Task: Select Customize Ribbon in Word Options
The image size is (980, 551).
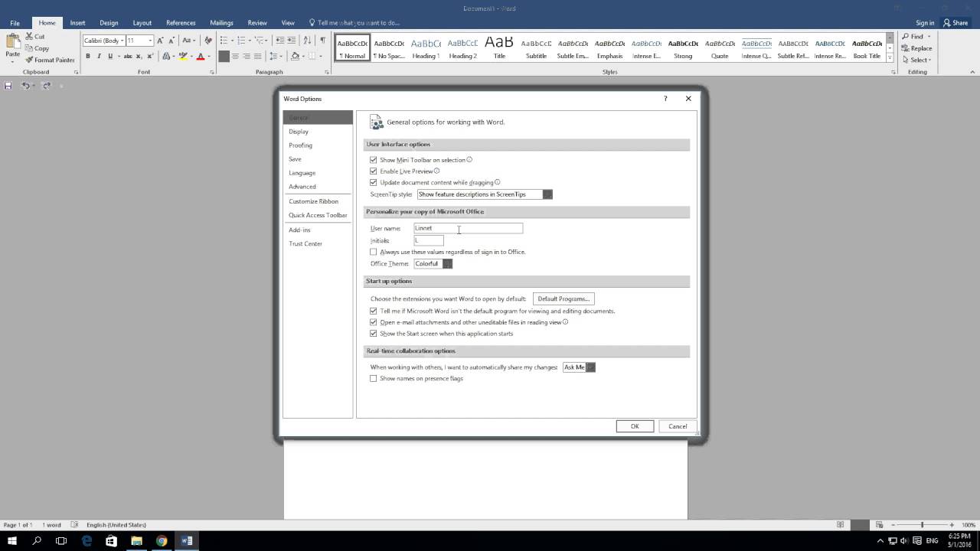Action: click(318, 201)
